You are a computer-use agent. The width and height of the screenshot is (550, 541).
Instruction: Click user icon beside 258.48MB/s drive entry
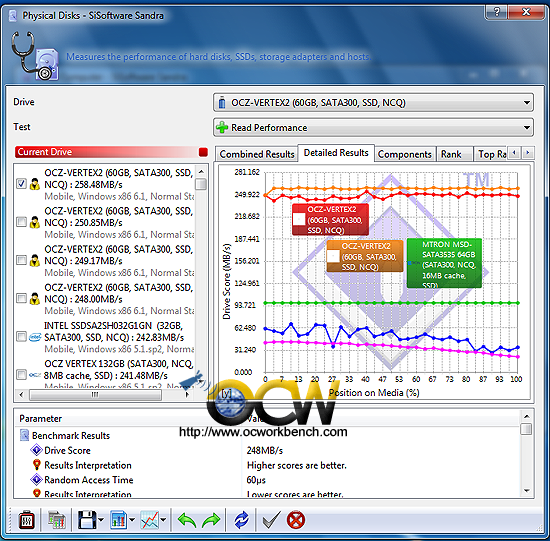pyautogui.click(x=35, y=184)
